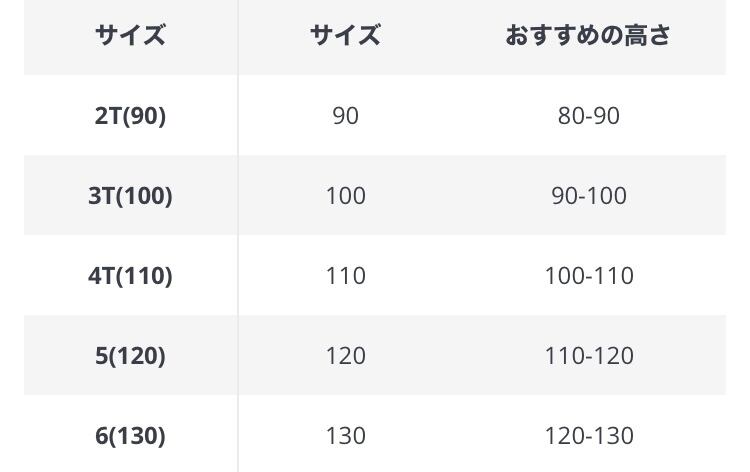Select the 6(130) size label
750x472 pixels.
click(x=130, y=436)
